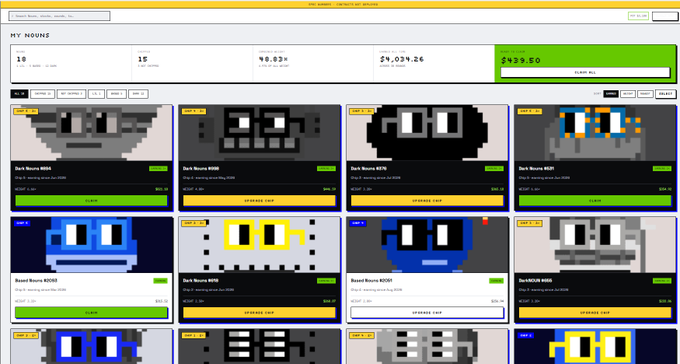Viewport: 680px width, 364px height.
Task: Click the Select button beside sort options
Action: click(x=666, y=94)
